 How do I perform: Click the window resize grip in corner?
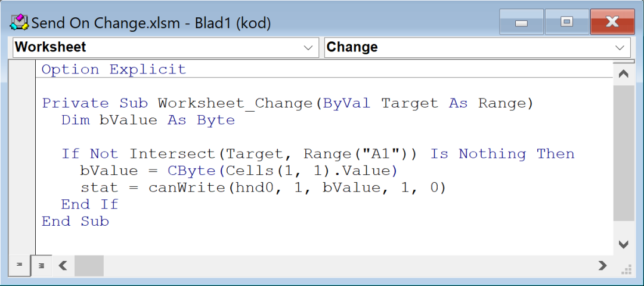[x=627, y=270]
